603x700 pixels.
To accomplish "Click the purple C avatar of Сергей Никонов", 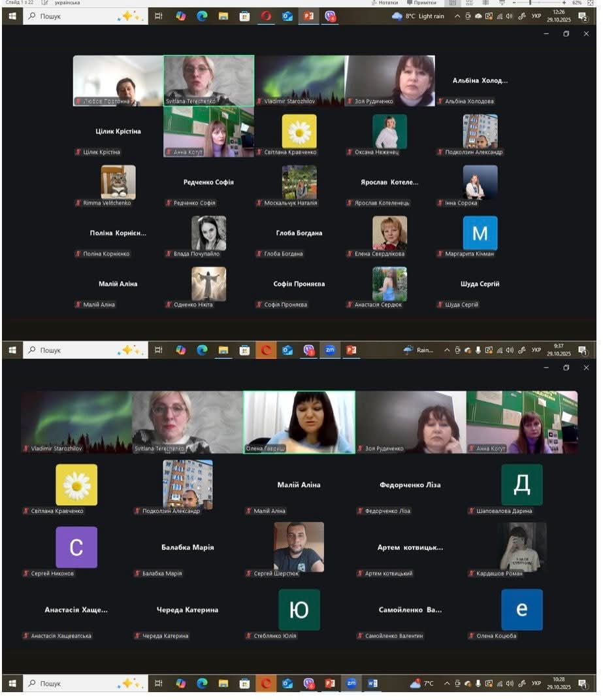I will tap(76, 547).
